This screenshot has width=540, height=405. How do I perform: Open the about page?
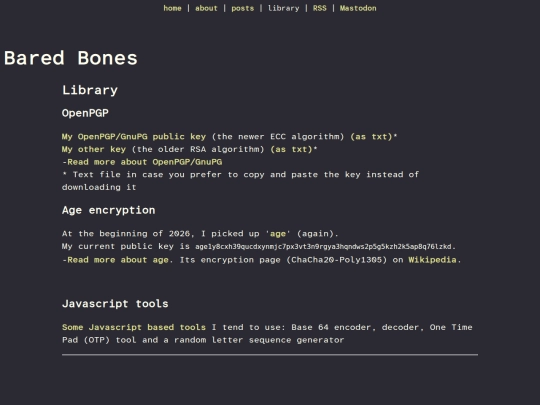206,8
